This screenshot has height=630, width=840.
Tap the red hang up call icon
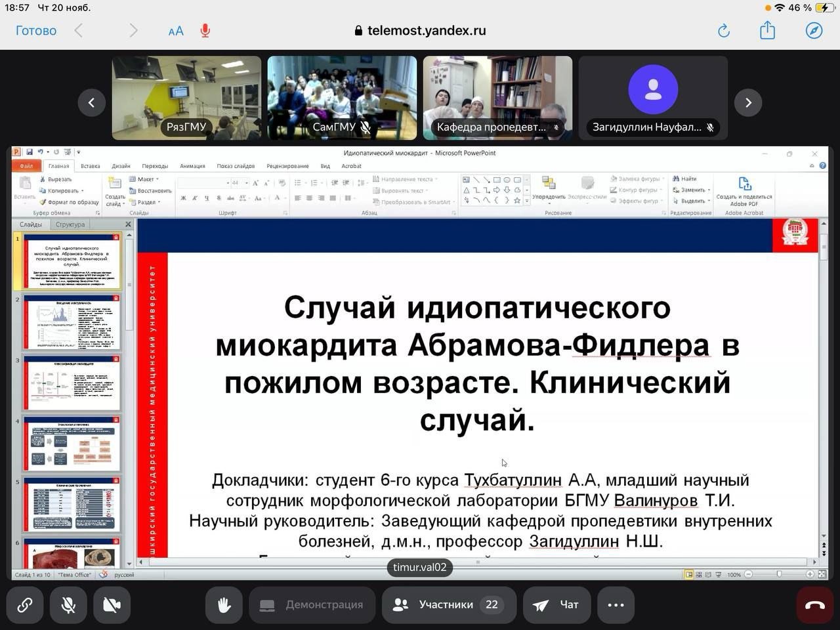click(x=814, y=604)
